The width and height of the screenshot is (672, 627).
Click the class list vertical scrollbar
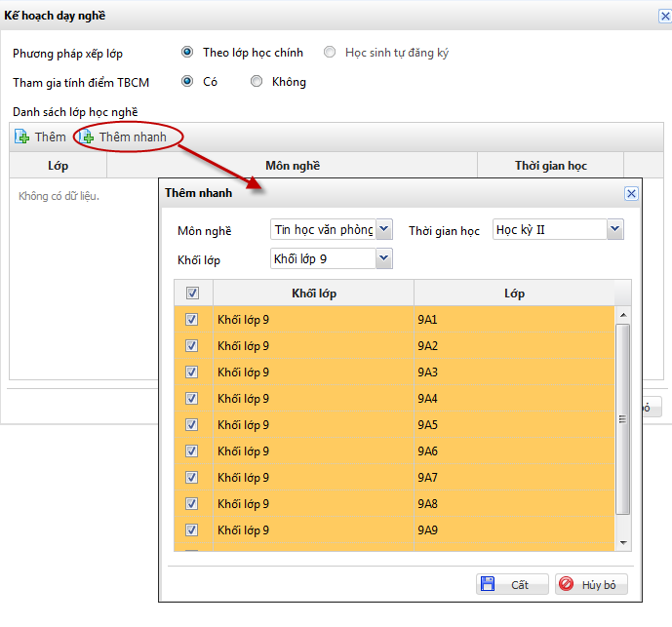[623, 419]
